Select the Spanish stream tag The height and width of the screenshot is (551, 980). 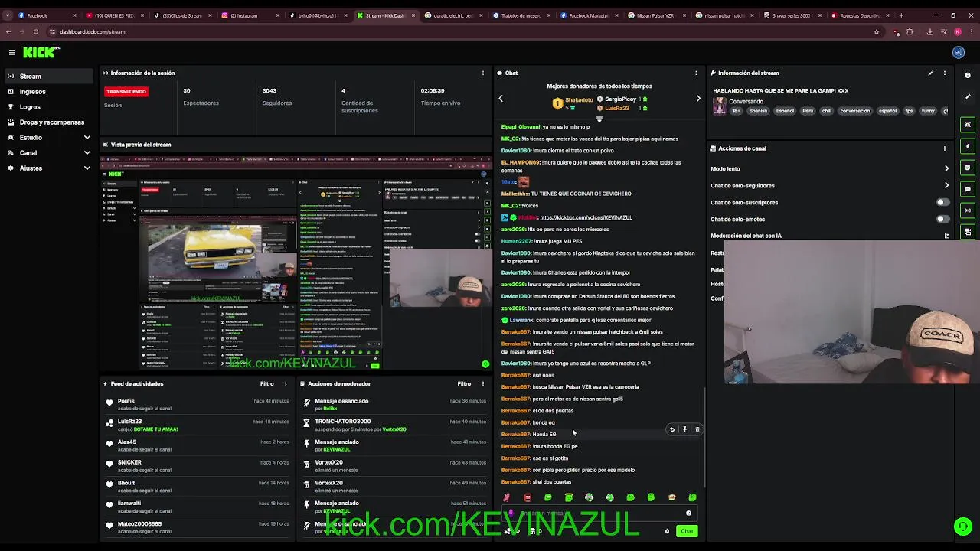tap(758, 111)
